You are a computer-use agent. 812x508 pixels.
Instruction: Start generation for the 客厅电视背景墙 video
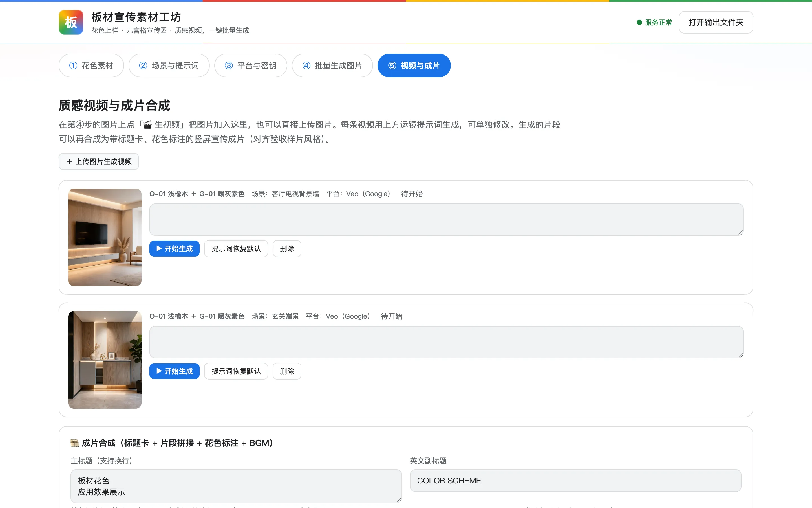175,249
